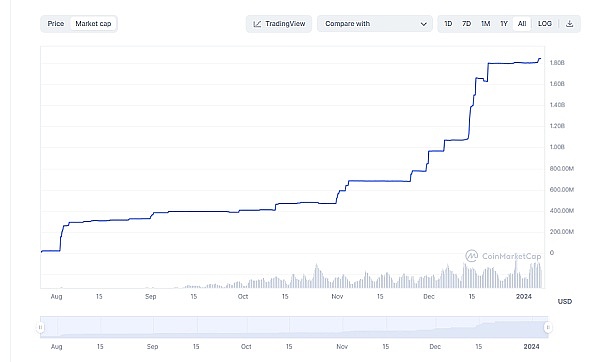Click the CoinMarketCap watermark logo
This screenshot has width=600, height=362.
tap(471, 256)
